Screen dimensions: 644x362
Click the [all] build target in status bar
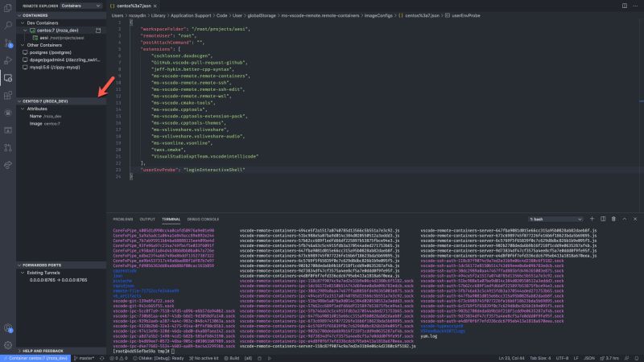[x=248, y=358]
